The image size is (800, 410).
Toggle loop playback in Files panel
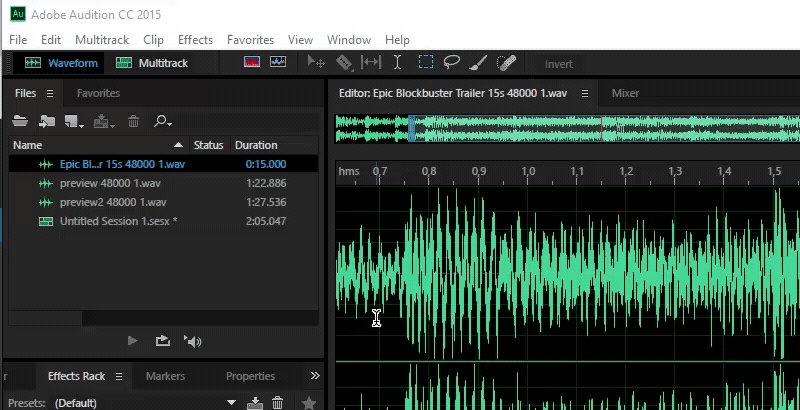(163, 341)
